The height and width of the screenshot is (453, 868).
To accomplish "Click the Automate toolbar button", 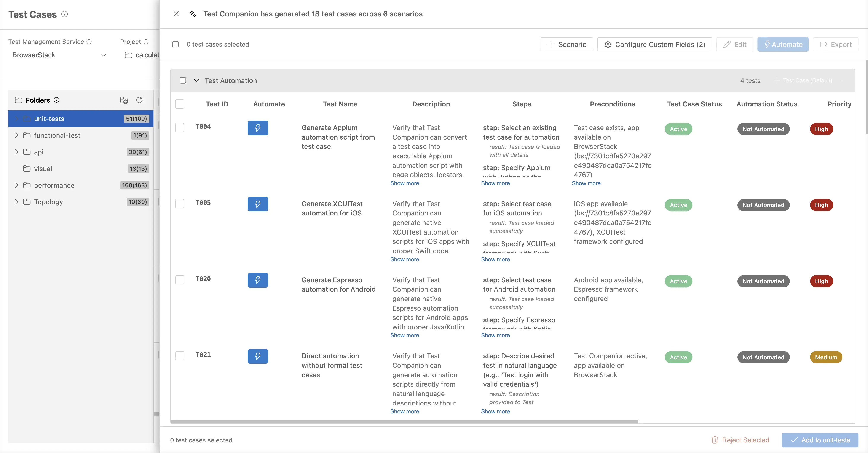I will click(x=783, y=45).
